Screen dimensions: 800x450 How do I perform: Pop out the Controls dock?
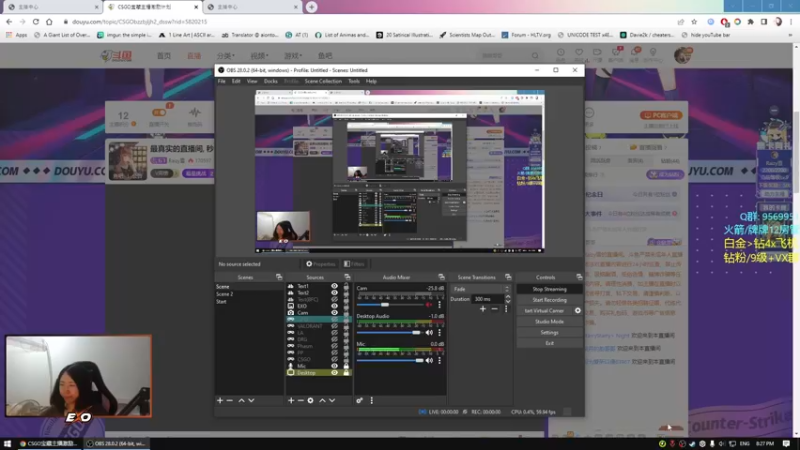tap(579, 277)
